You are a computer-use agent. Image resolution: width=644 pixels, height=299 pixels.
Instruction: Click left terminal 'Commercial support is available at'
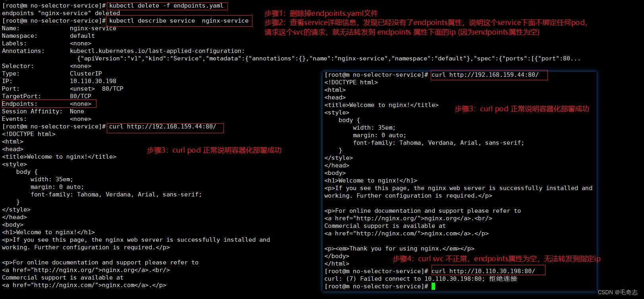63,278
